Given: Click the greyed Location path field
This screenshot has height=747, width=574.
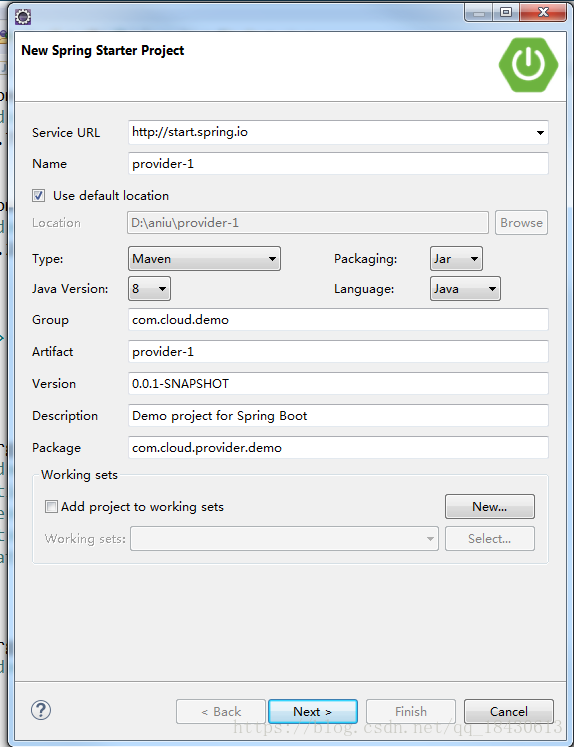Looking at the screenshot, I should pyautogui.click(x=308, y=223).
